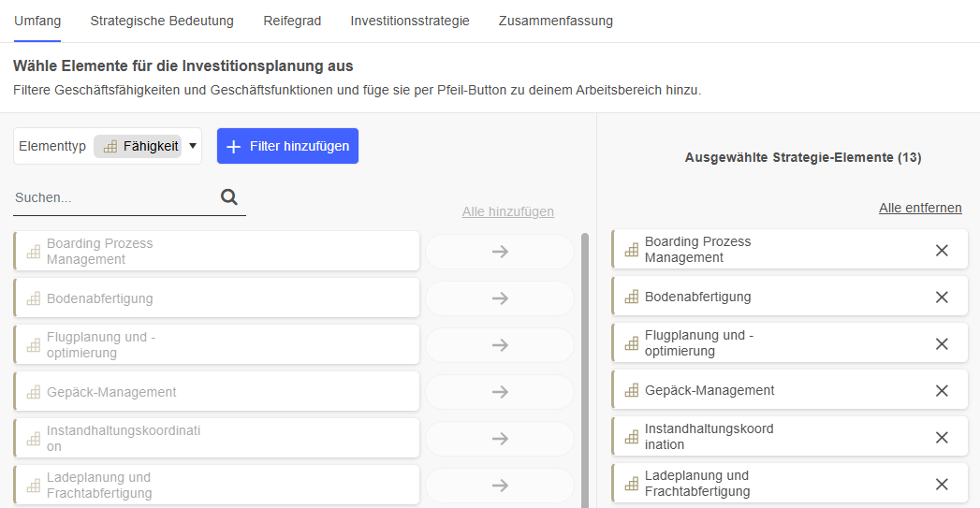Image resolution: width=980 pixels, height=508 pixels.
Task: Click arrow to add Boarding Prozess Management
Action: [500, 252]
